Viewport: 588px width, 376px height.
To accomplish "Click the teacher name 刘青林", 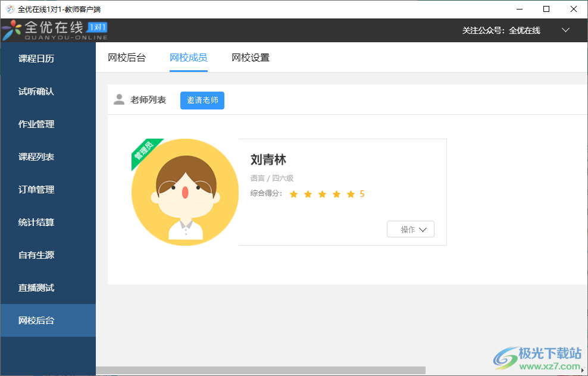I will (268, 159).
